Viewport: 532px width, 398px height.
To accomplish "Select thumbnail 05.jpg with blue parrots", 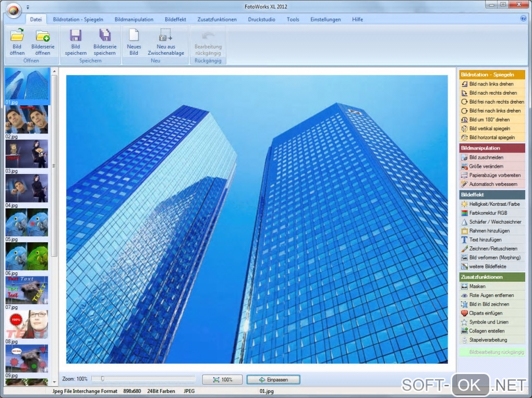I will [x=27, y=222].
